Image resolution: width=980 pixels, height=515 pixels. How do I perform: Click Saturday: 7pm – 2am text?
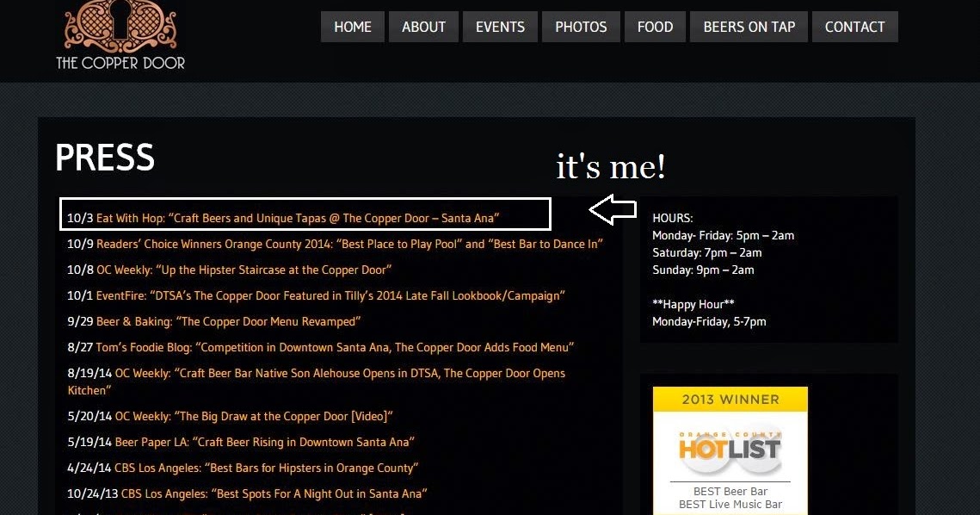707,253
